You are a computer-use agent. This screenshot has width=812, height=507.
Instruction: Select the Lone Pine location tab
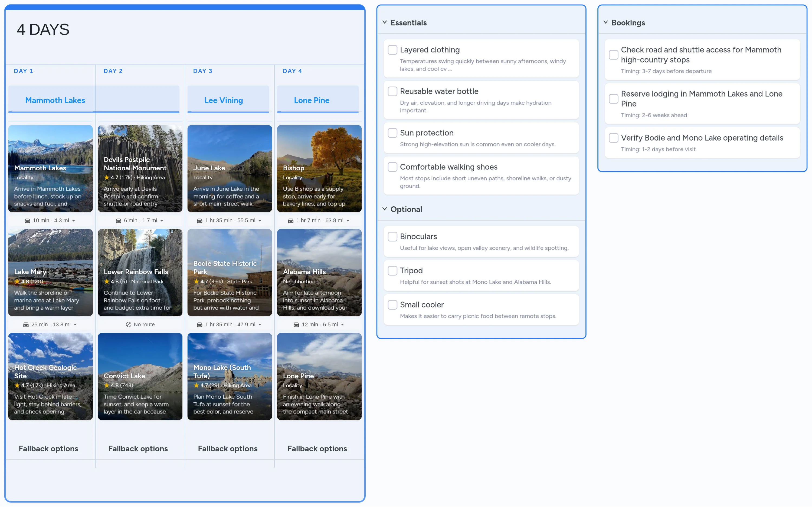(x=311, y=100)
